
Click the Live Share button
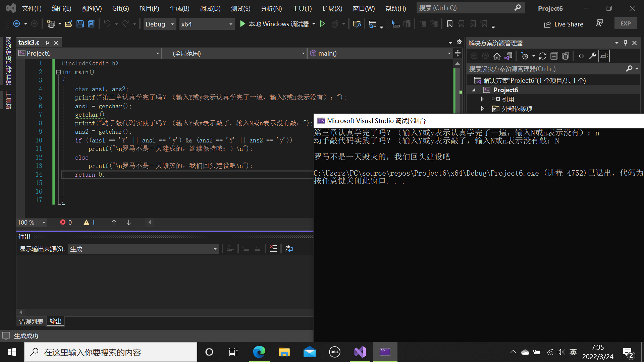click(563, 24)
